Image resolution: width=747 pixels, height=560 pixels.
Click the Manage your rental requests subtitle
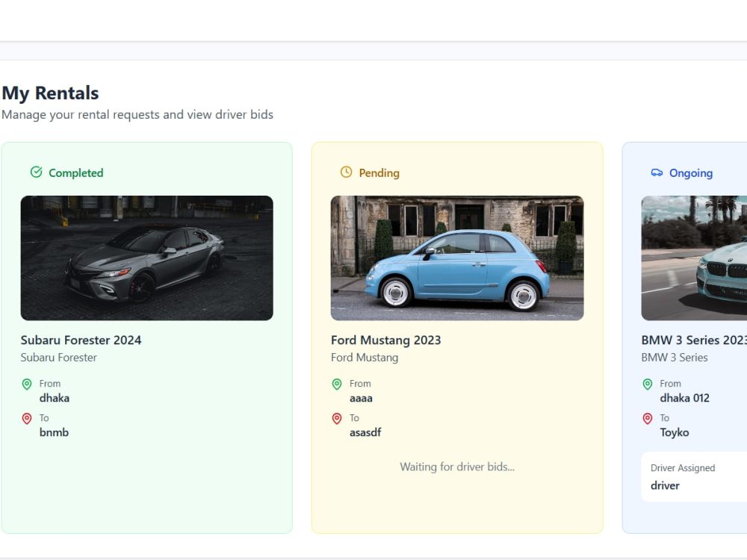pyautogui.click(x=137, y=115)
